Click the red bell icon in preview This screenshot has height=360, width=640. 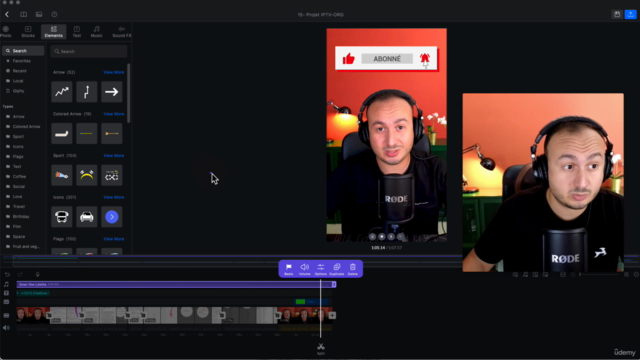(x=425, y=58)
